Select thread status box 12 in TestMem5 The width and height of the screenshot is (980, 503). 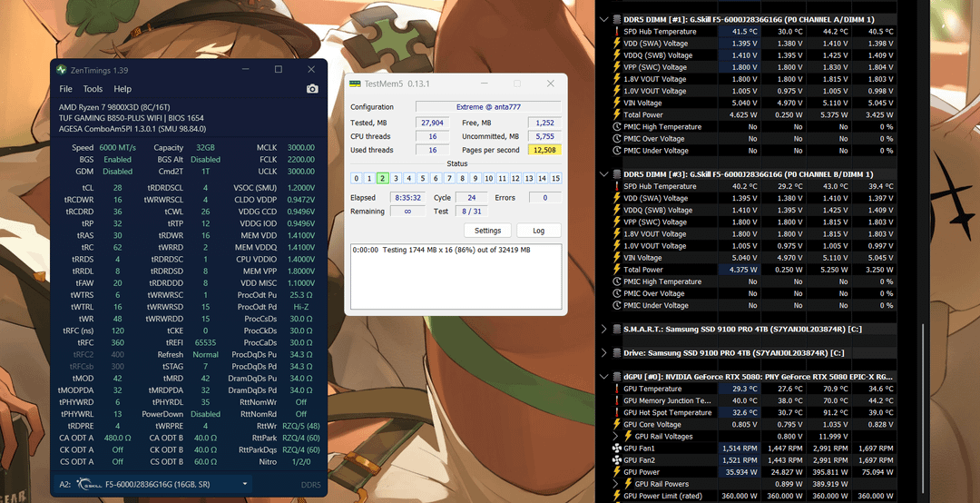pyautogui.click(x=515, y=178)
